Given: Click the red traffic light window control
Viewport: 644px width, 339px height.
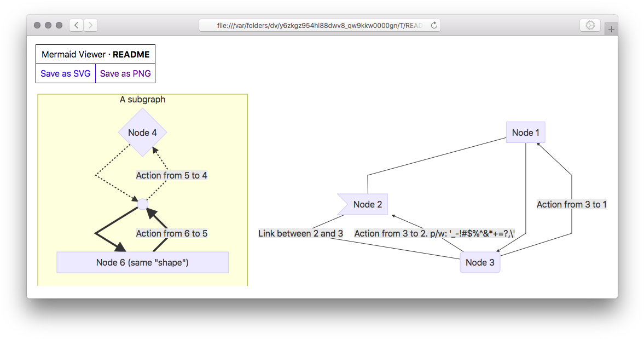Looking at the screenshot, I should [x=37, y=25].
